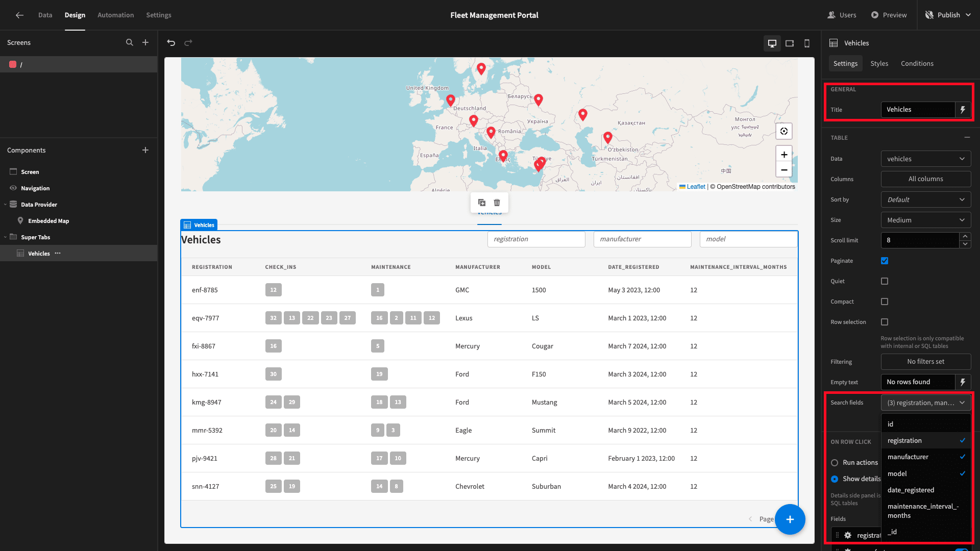The image size is (980, 551).
Task: Enable the Quiet checkbox
Action: click(x=885, y=281)
